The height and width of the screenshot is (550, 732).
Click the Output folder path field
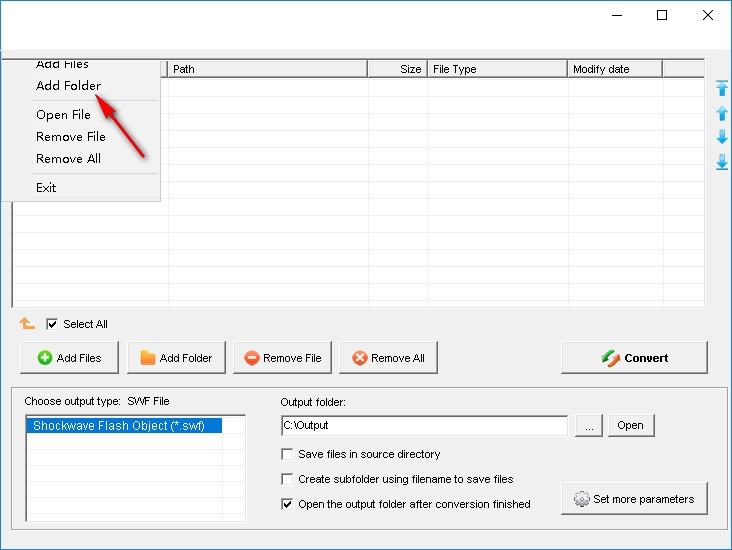click(424, 425)
